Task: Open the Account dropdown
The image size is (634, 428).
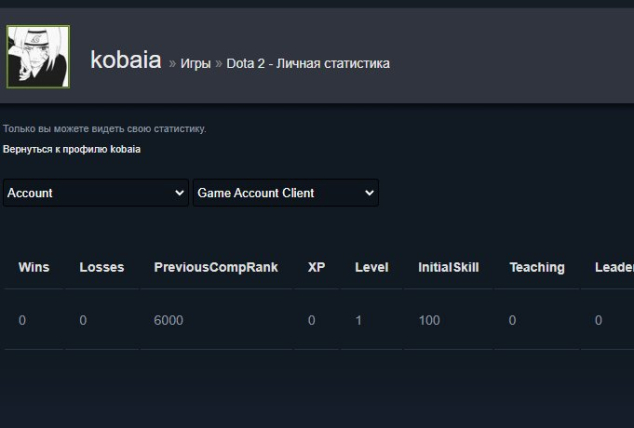Action: (x=96, y=193)
